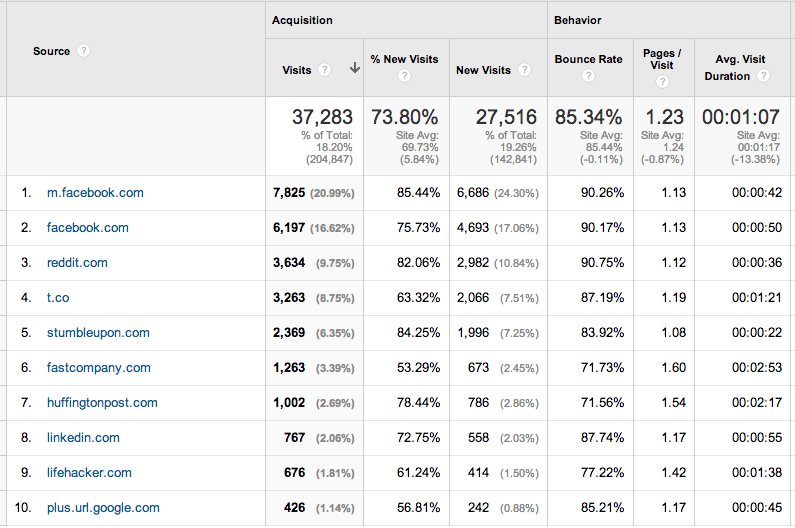Select total visits value 37,283
795x528 pixels.
click(322, 117)
